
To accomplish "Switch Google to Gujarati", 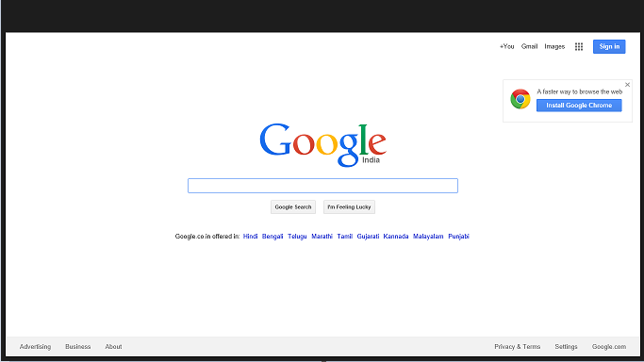I will 368,237.
